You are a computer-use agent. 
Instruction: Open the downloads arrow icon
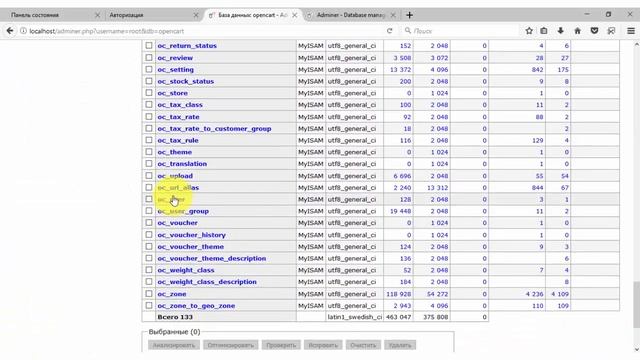pyautogui.click(x=560, y=31)
